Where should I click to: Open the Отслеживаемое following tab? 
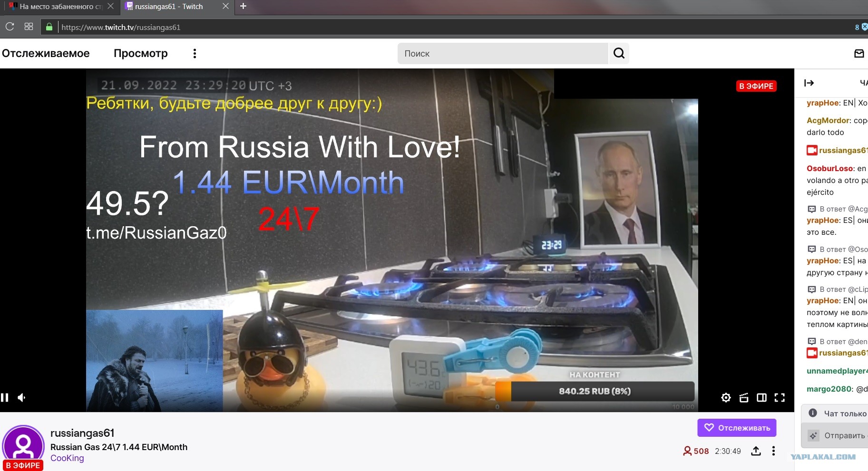click(x=46, y=53)
